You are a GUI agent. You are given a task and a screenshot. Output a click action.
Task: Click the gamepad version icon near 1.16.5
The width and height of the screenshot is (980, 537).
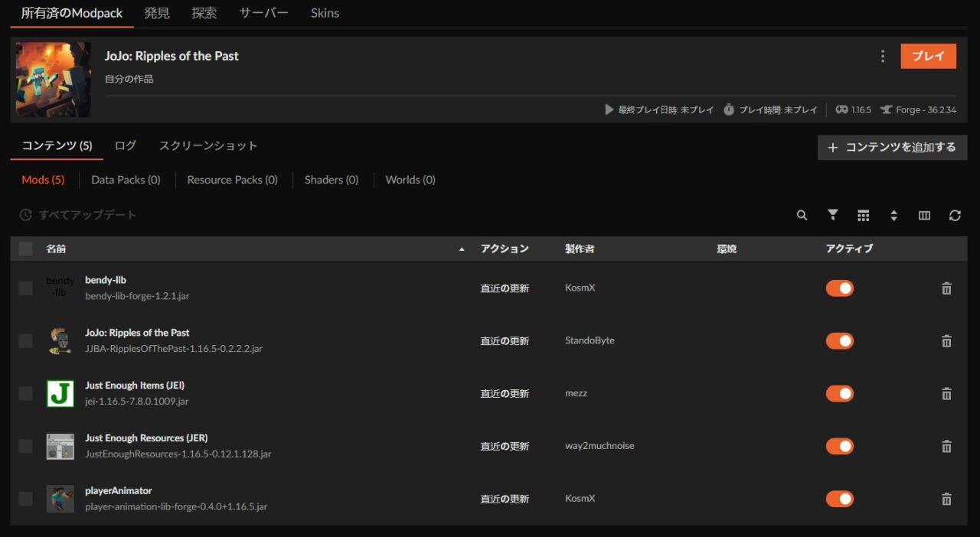(841, 110)
